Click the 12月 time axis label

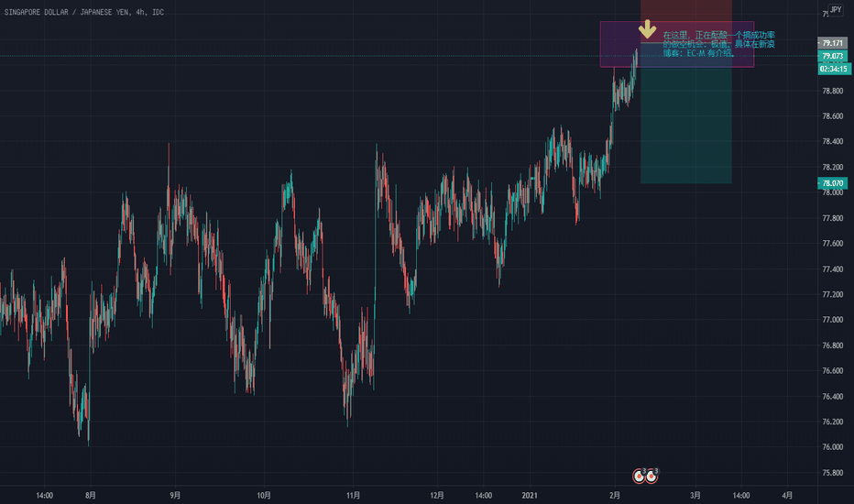coord(437,495)
